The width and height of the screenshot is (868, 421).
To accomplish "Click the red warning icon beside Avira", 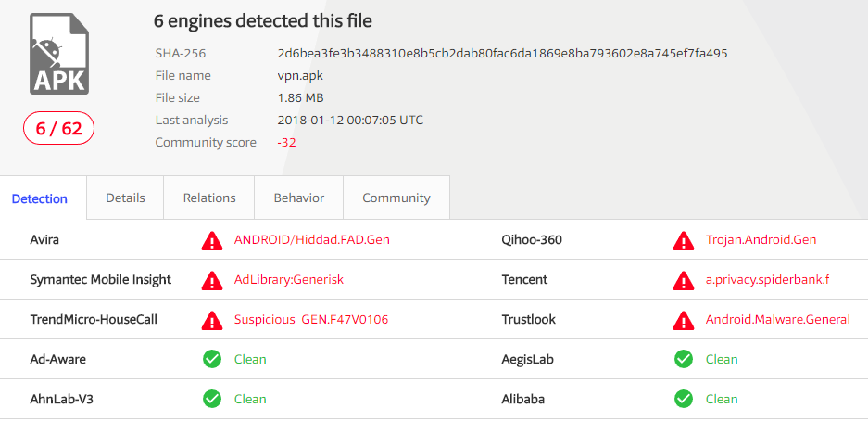I will [211, 240].
